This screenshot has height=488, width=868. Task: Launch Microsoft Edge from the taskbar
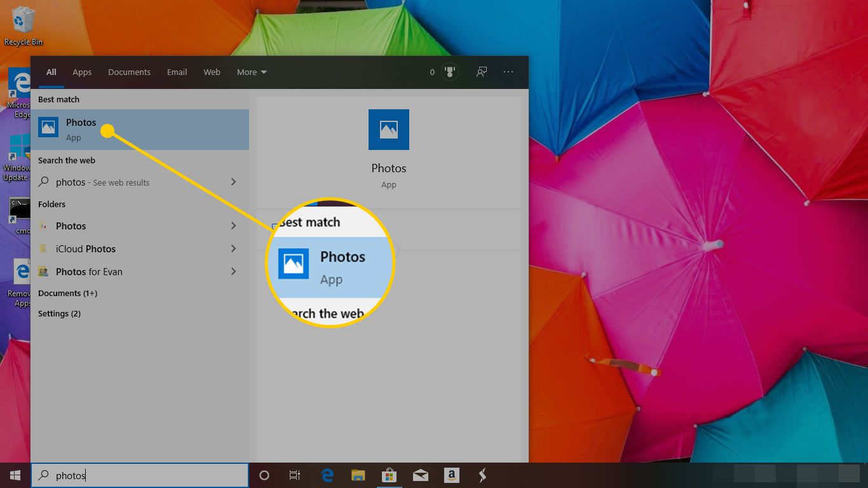328,475
